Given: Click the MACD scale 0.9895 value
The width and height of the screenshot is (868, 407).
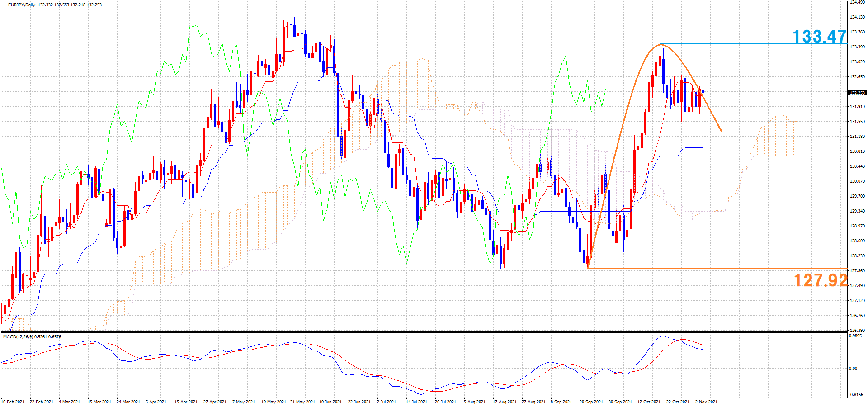Looking at the screenshot, I should pyautogui.click(x=855, y=336).
